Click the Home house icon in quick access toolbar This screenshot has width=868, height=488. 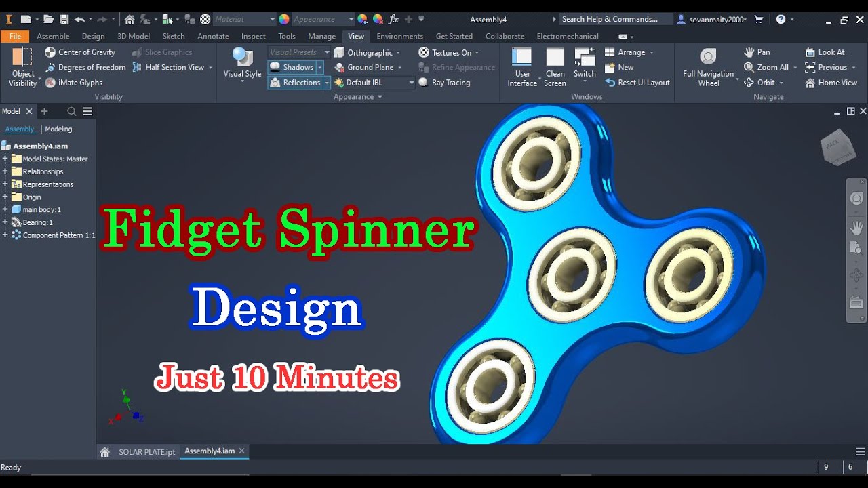click(x=130, y=19)
